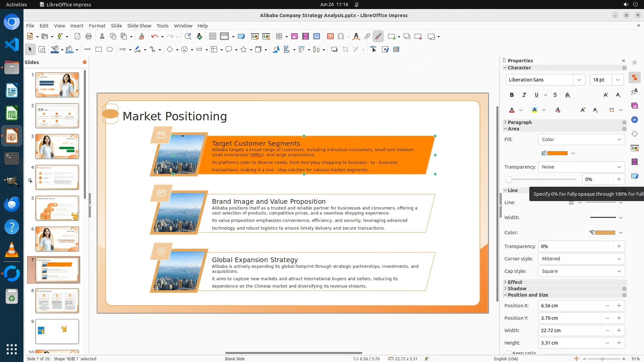Screen dimensions: 644x362
Task: Toggle Italic character formatting
Action: [x=524, y=95]
